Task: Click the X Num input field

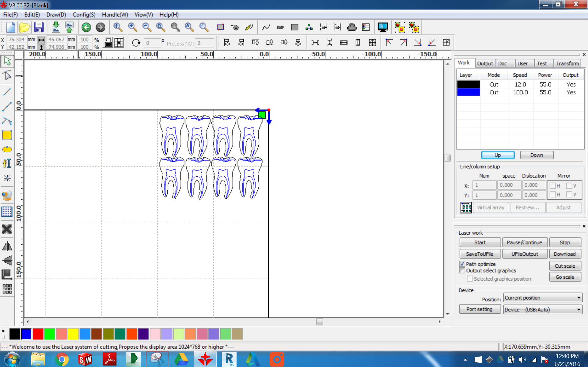Action: [x=484, y=185]
